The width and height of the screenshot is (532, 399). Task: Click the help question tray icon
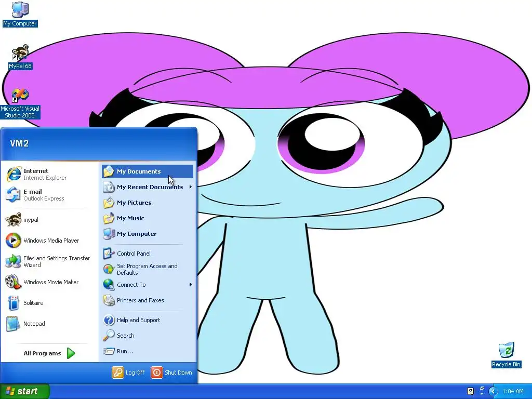[471, 392]
